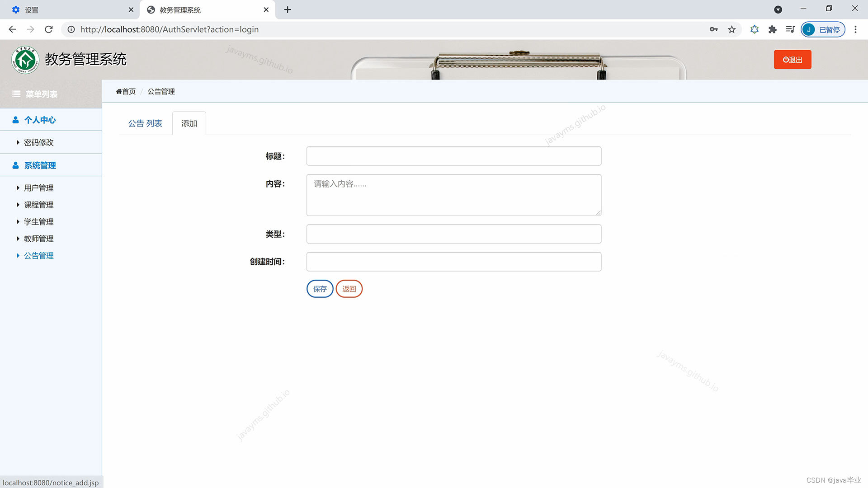Expand 密码修改 menu entry
Image resolution: width=868 pixels, height=488 pixels.
tap(38, 143)
